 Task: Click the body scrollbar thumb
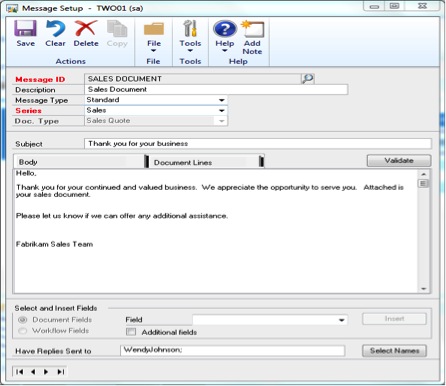(x=423, y=183)
